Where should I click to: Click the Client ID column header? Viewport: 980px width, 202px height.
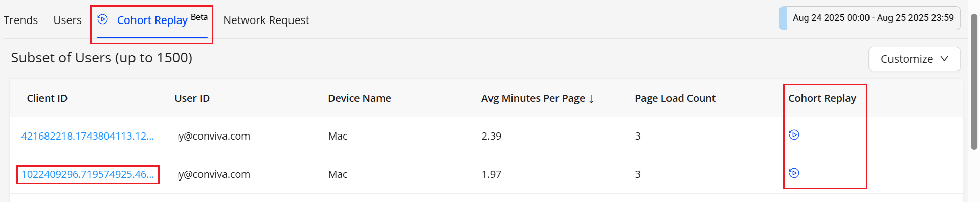pos(47,98)
